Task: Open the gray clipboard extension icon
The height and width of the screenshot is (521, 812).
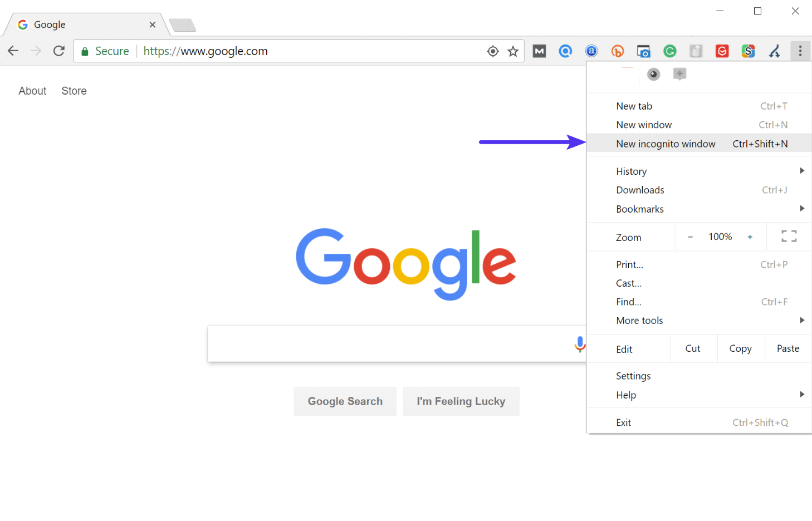Action: (x=696, y=51)
